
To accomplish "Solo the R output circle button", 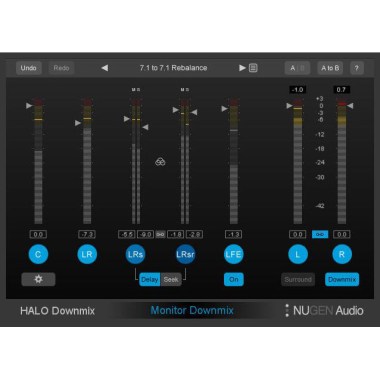I will point(342,254).
